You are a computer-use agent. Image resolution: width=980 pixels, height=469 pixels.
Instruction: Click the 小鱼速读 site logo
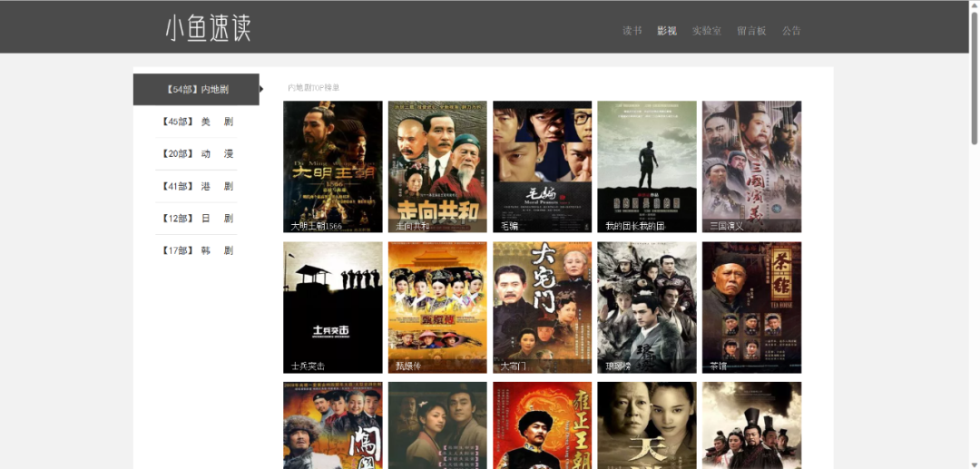pos(208,28)
